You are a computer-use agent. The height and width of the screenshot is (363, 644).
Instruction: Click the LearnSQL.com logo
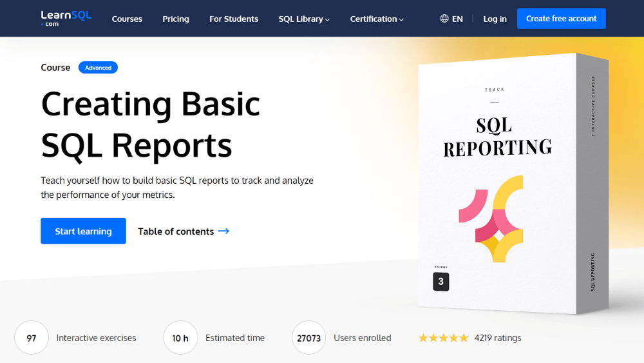66,19
